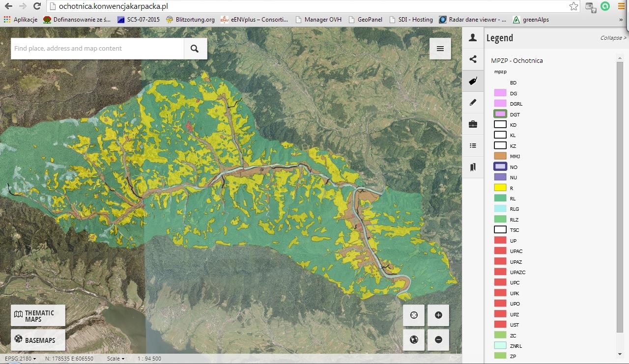The width and height of the screenshot is (629, 364).
Task: Open the layer list sidebar icon
Action: (473, 146)
